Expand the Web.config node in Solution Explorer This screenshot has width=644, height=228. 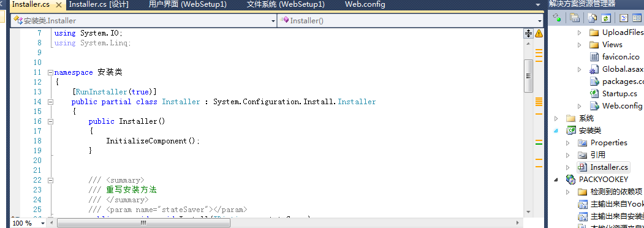580,106
